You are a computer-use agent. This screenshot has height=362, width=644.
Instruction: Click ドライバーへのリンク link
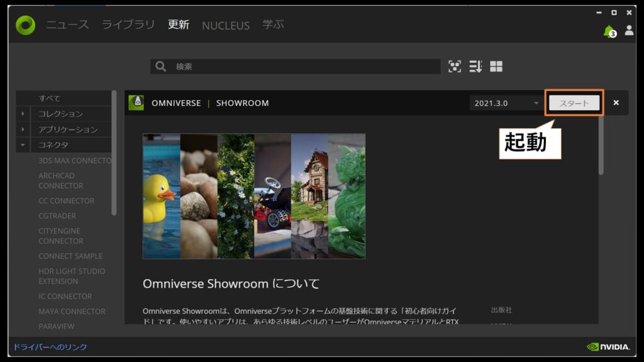[x=50, y=347]
